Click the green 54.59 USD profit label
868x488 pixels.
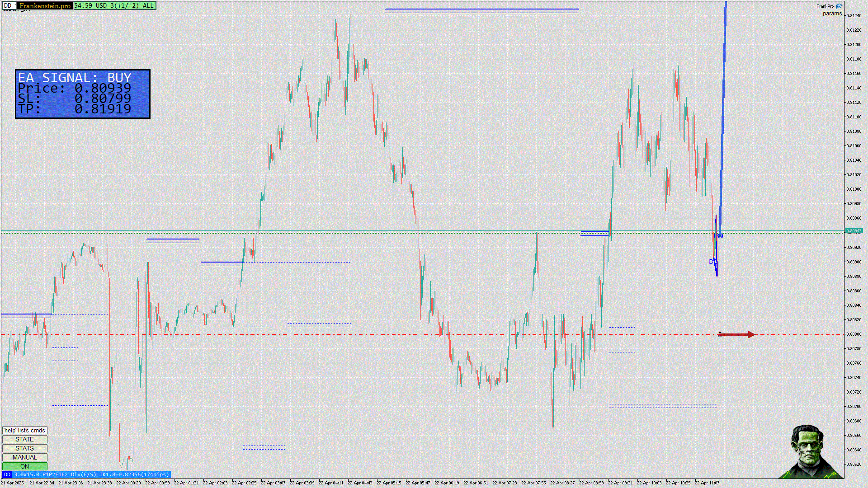(x=114, y=6)
